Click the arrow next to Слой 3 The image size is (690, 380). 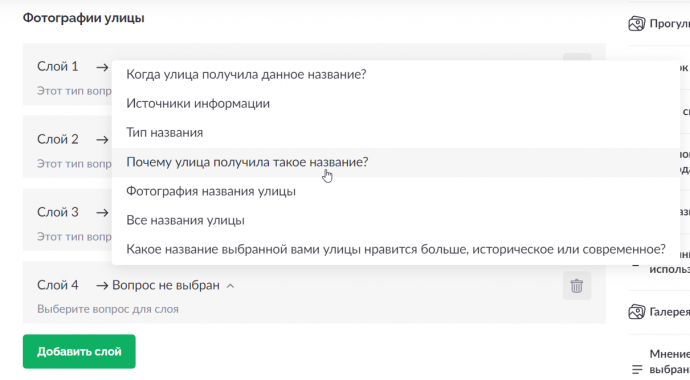pyautogui.click(x=102, y=213)
